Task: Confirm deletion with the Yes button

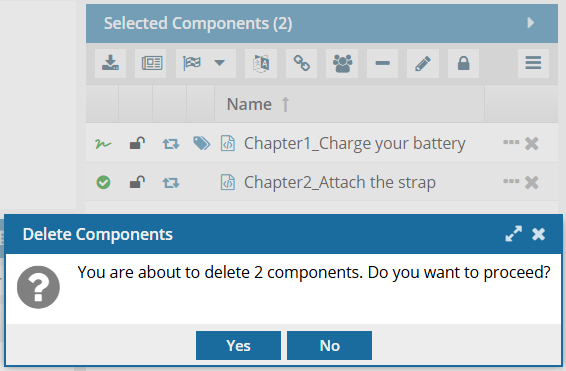Action: 238,345
